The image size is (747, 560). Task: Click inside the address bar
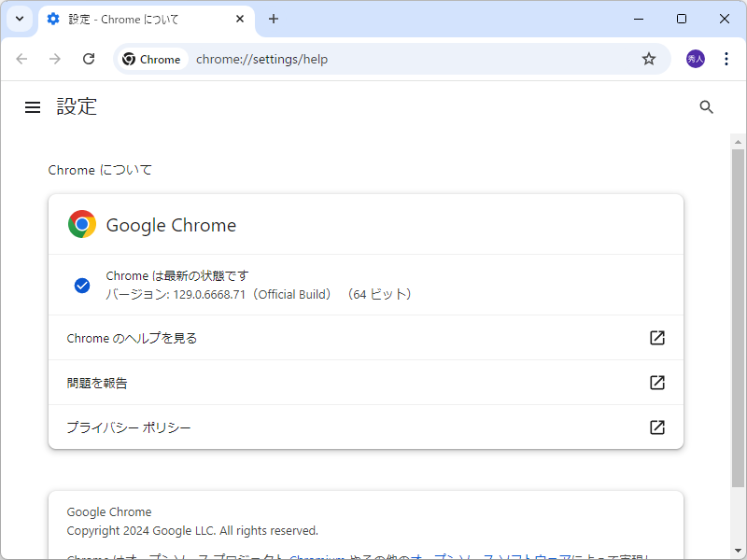(373, 58)
